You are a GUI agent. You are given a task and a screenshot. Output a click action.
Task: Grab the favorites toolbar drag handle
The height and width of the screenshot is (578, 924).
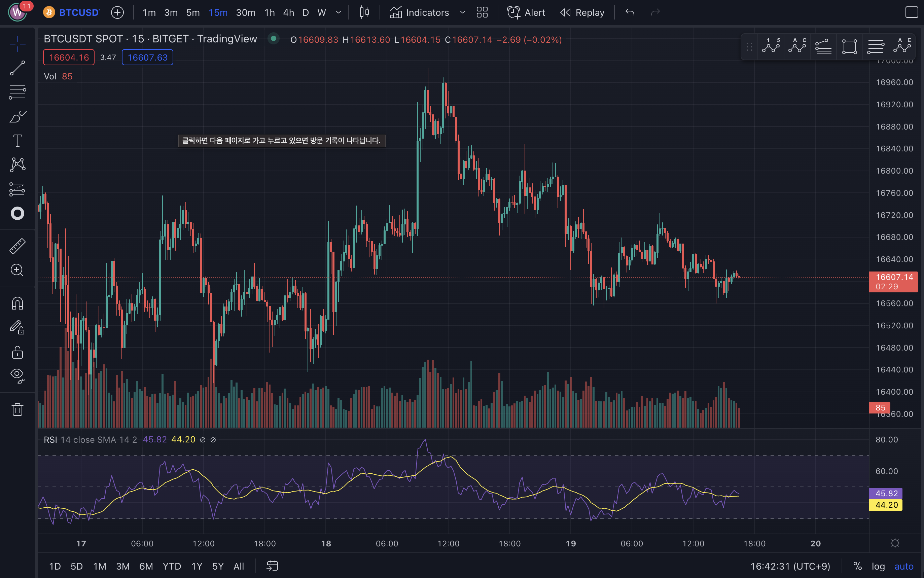(x=749, y=47)
